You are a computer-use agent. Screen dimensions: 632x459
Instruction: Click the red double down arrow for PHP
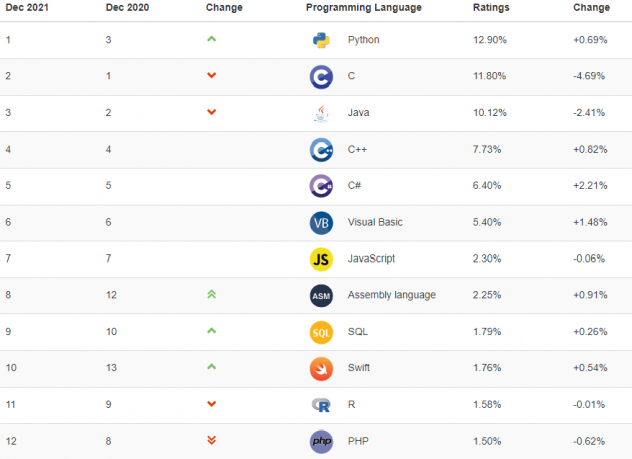(x=211, y=441)
